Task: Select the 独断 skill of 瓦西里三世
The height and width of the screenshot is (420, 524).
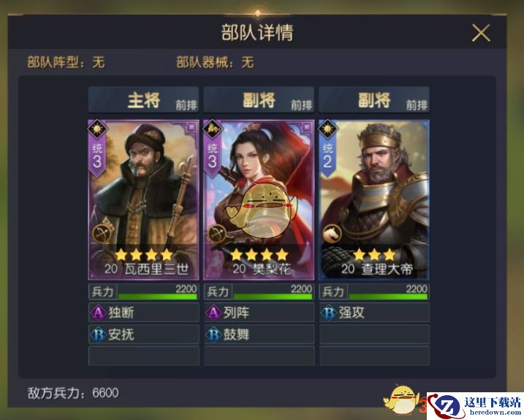Action: point(144,313)
